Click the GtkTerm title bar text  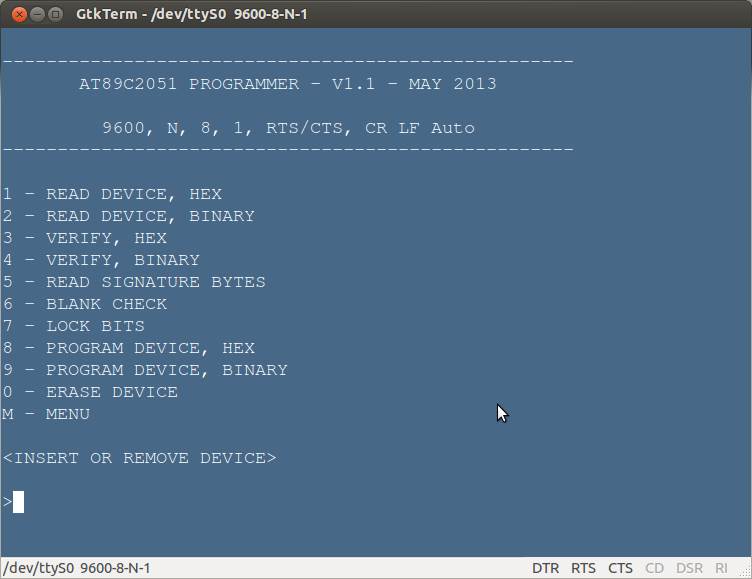(192, 14)
